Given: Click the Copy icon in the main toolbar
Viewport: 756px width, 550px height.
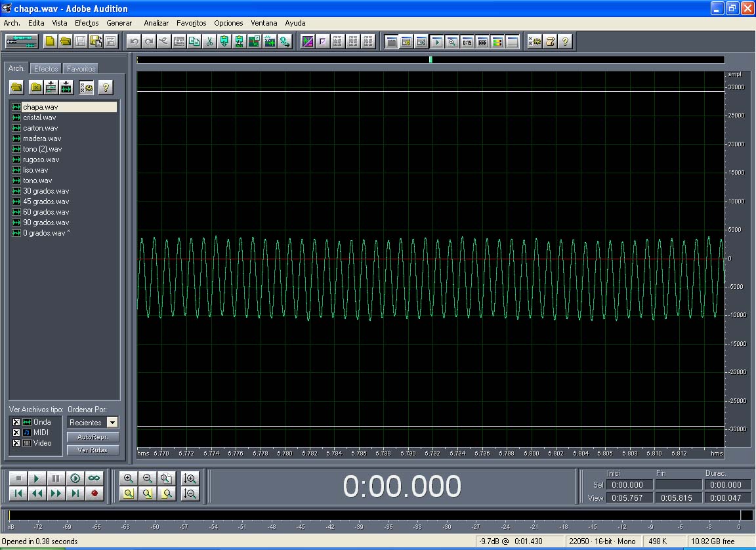Looking at the screenshot, I should [x=194, y=42].
